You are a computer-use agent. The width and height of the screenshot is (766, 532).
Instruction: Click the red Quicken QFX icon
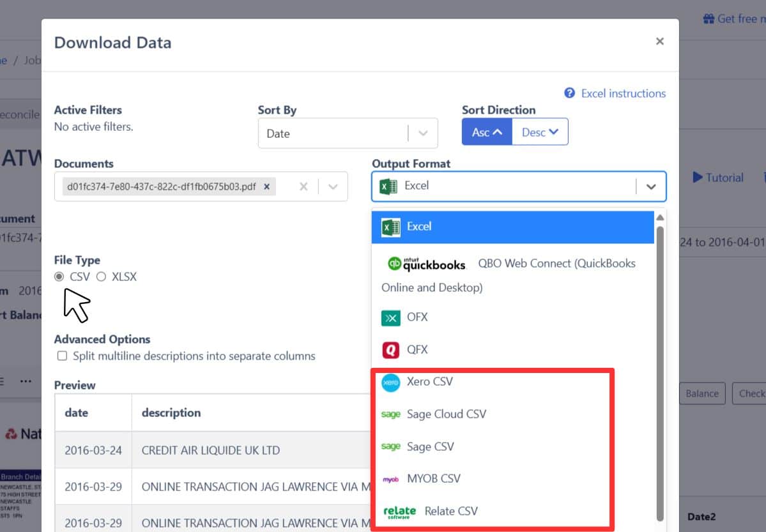pos(391,350)
